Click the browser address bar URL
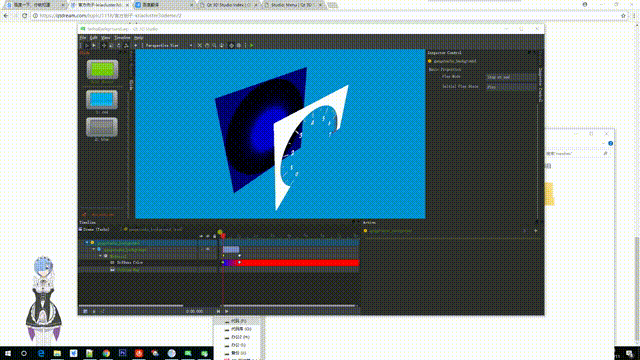The height and width of the screenshot is (360, 640). pyautogui.click(x=111, y=16)
